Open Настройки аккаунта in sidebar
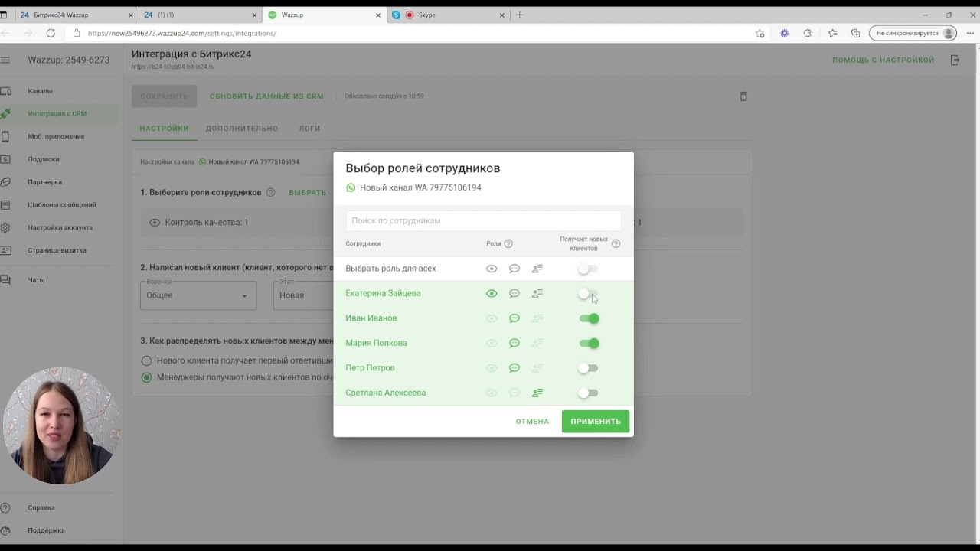Viewport: 980px width, 551px height. [60, 227]
